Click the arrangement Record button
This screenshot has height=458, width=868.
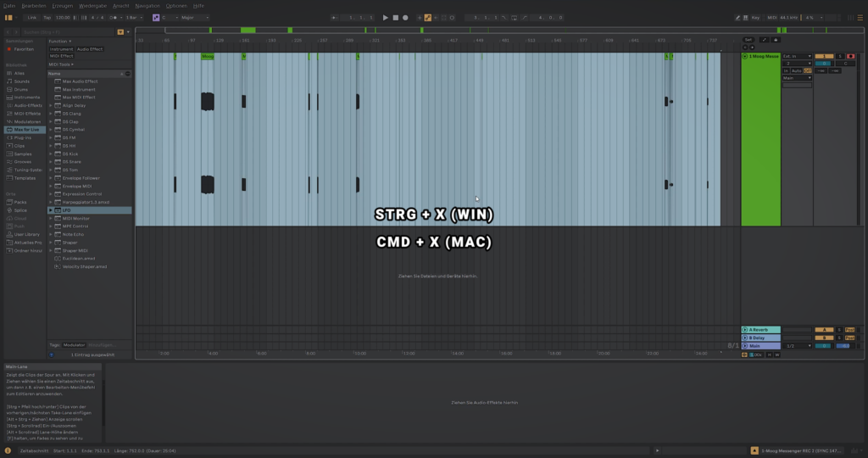coord(405,17)
